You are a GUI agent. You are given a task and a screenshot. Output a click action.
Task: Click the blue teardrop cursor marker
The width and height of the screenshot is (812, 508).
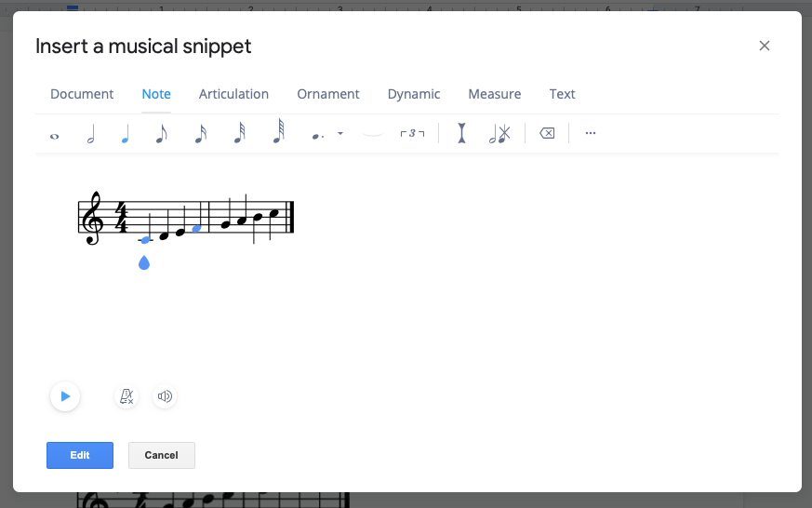pyautogui.click(x=144, y=262)
